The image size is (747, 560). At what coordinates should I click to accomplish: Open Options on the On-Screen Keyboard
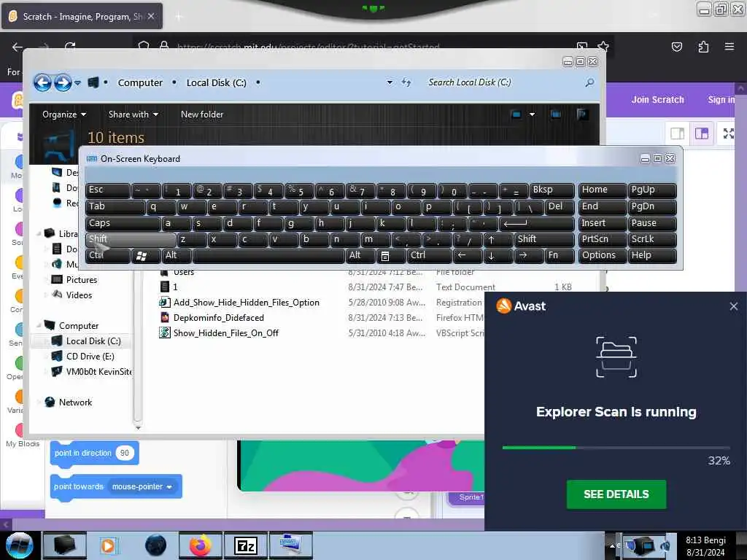(x=602, y=256)
